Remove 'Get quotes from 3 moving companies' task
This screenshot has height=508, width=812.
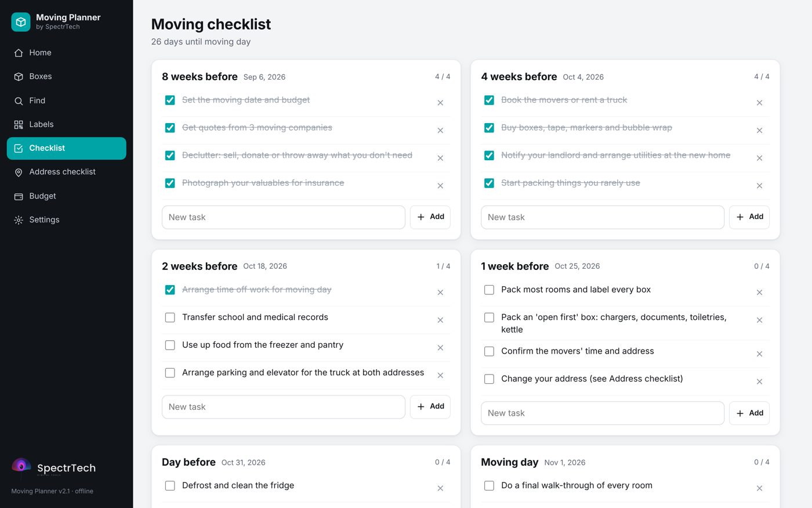(x=440, y=131)
